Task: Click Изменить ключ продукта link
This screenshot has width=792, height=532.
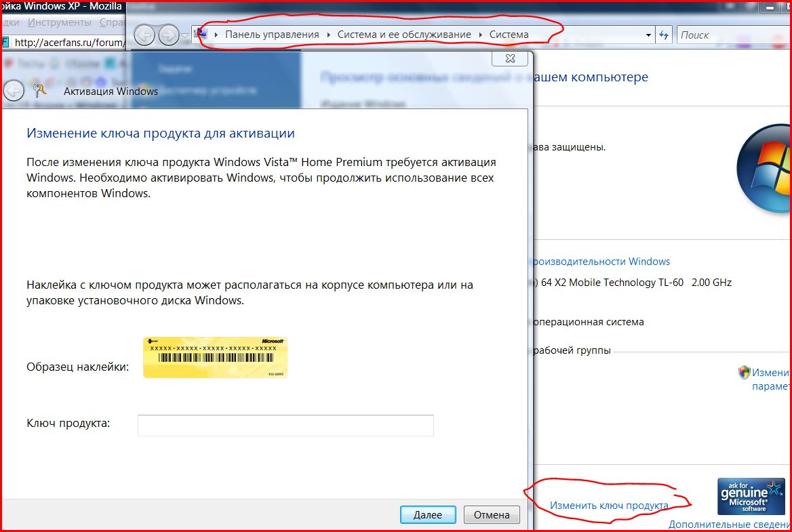Action: tap(609, 506)
